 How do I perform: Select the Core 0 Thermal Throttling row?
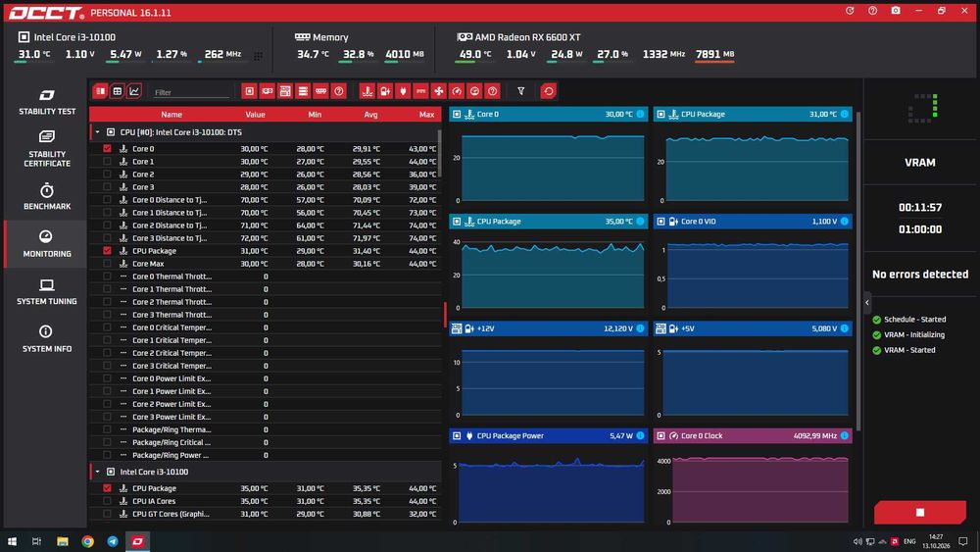(x=265, y=276)
